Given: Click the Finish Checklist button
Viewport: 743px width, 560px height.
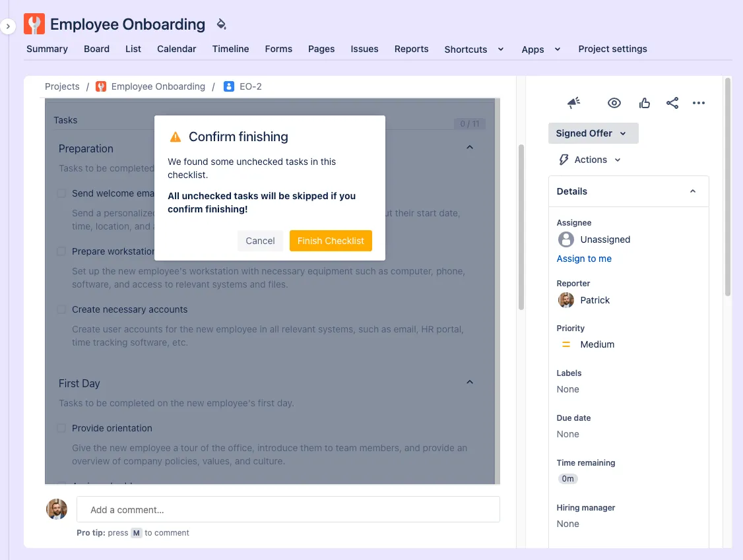Looking at the screenshot, I should click(x=331, y=241).
